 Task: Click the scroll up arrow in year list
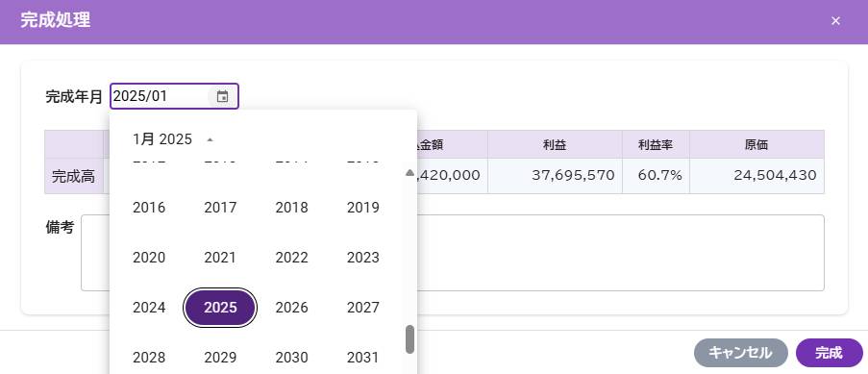(x=409, y=173)
